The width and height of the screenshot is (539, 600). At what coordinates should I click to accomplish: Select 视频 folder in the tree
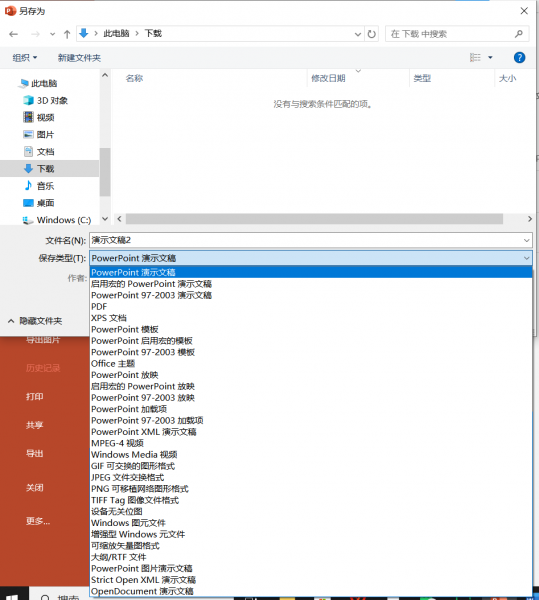[x=45, y=117]
